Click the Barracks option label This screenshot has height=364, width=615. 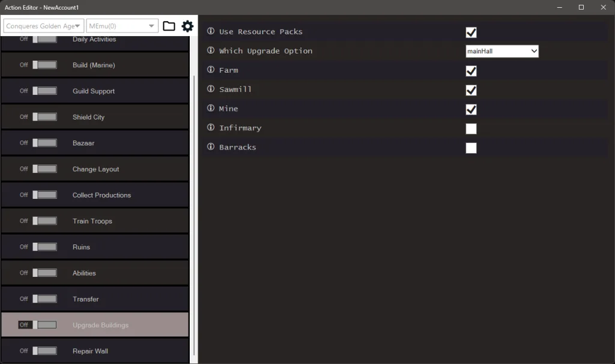238,147
